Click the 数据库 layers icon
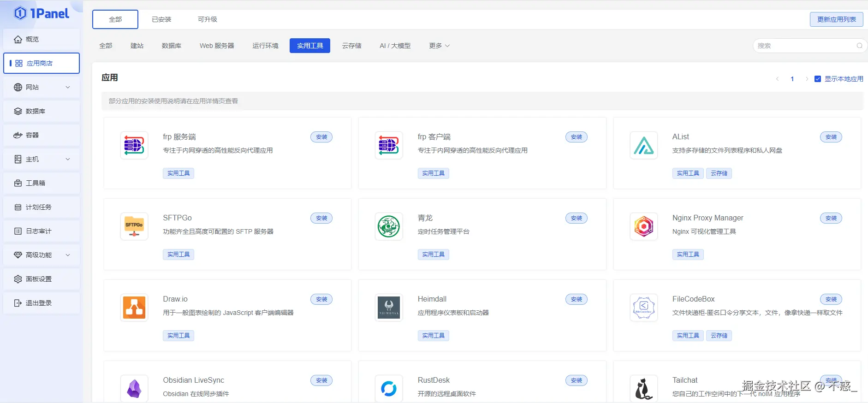This screenshot has height=403, width=868. coord(18,111)
